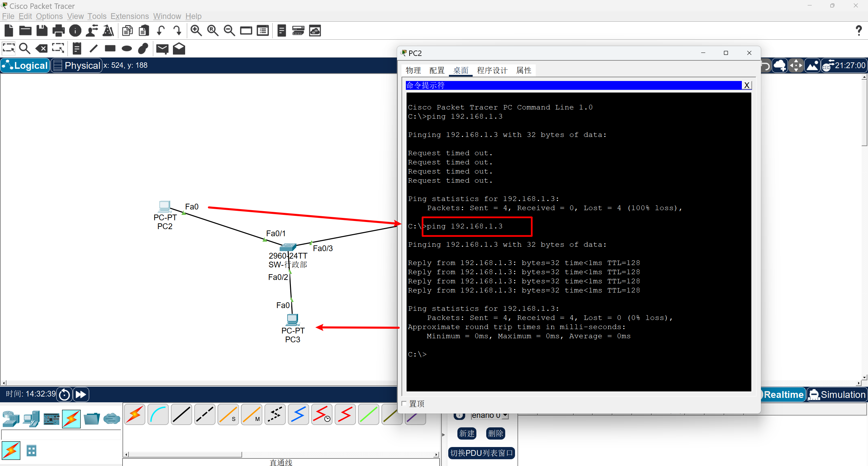
Task: Open the Options menu
Action: [x=49, y=16]
